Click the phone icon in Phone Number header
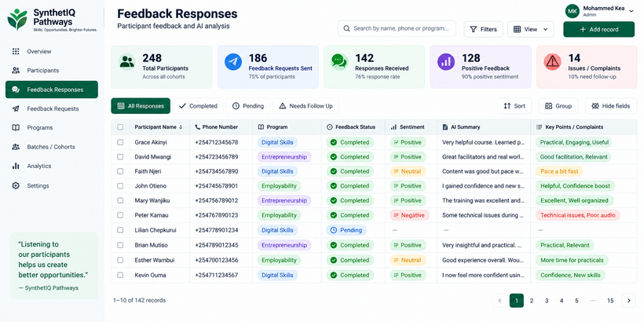 (x=198, y=127)
